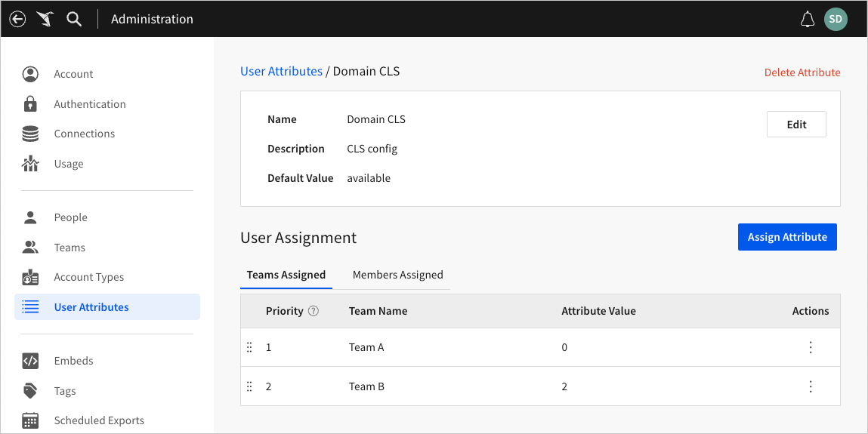This screenshot has width=868, height=434.
Task: Click the Assign Attribute button
Action: (787, 237)
